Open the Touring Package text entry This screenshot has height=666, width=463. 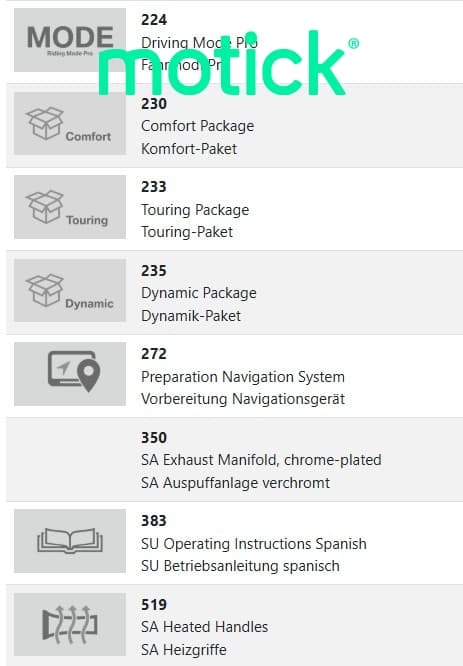195,210
